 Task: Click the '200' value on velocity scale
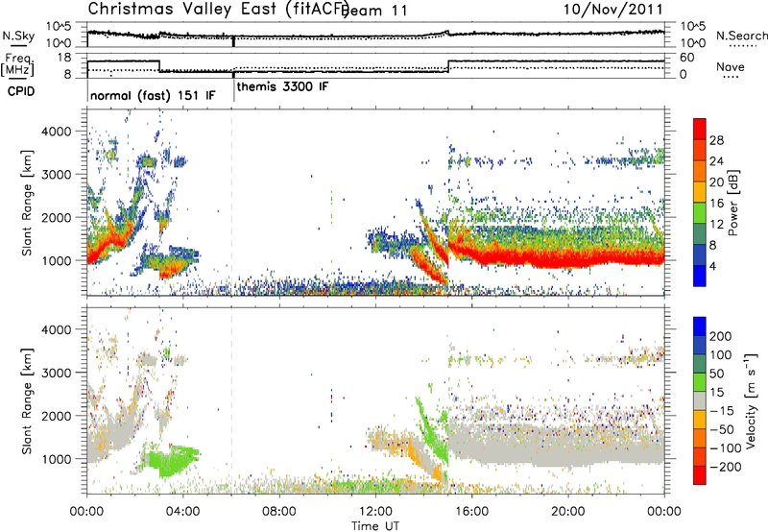click(x=721, y=336)
